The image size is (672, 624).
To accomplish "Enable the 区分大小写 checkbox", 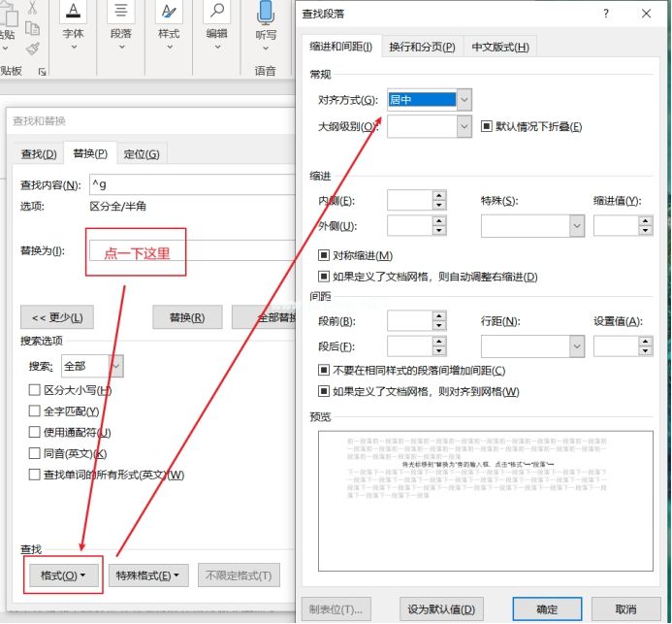I will coord(35,390).
